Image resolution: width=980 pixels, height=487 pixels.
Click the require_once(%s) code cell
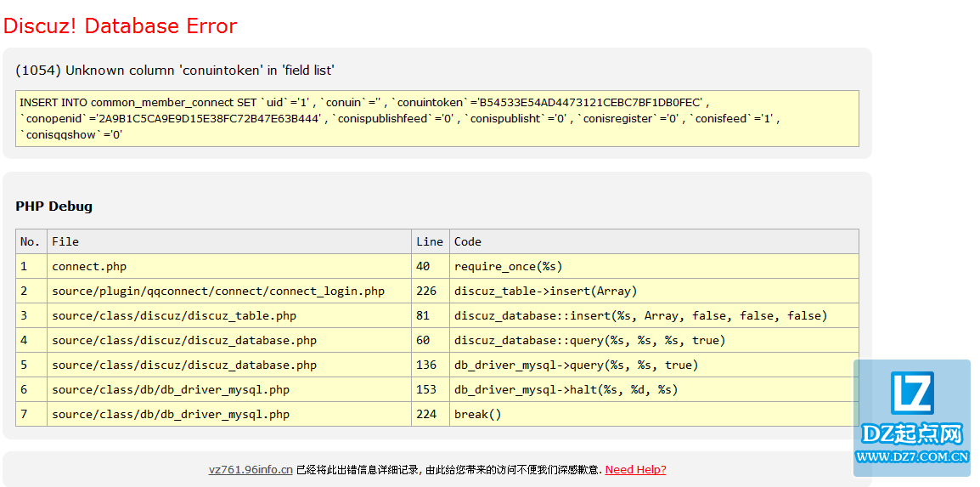(508, 266)
